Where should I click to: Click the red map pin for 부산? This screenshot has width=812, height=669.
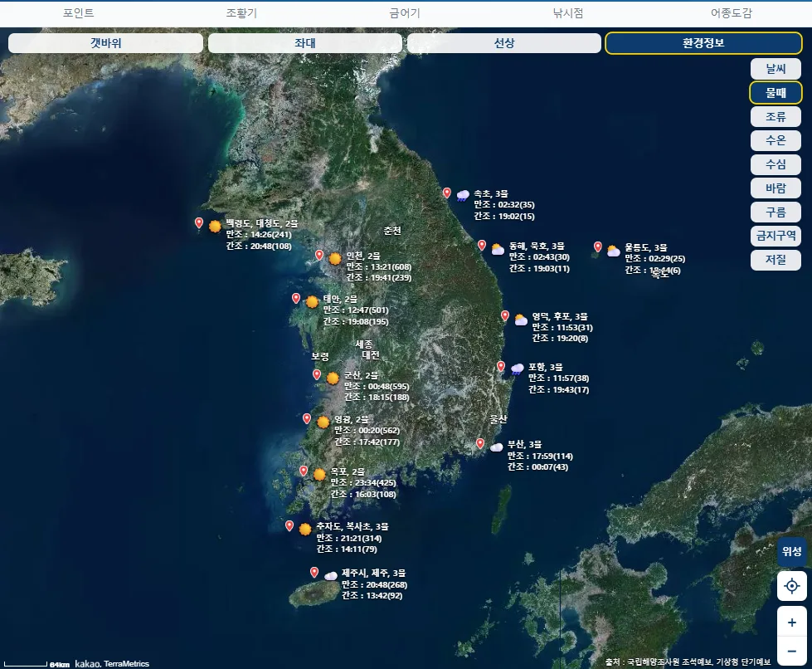coord(480,443)
